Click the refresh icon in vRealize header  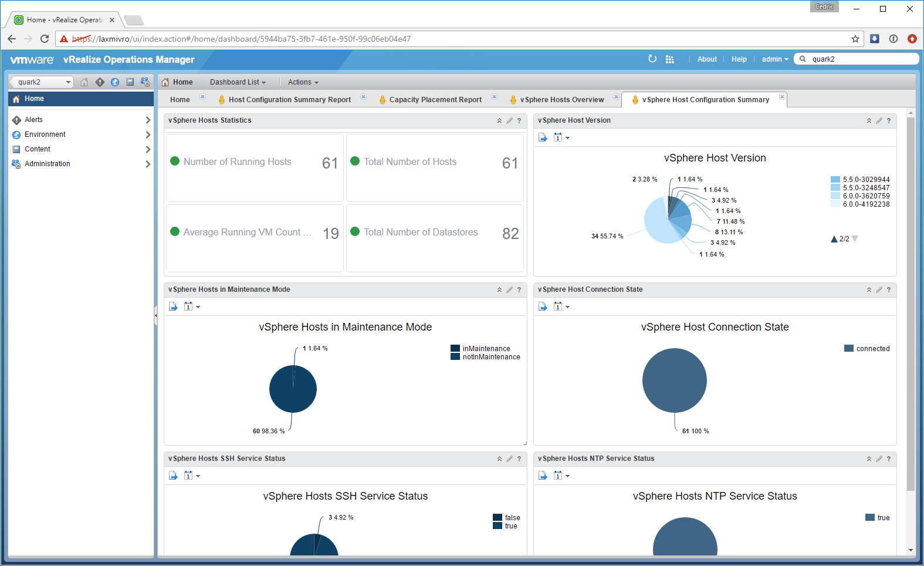652,59
